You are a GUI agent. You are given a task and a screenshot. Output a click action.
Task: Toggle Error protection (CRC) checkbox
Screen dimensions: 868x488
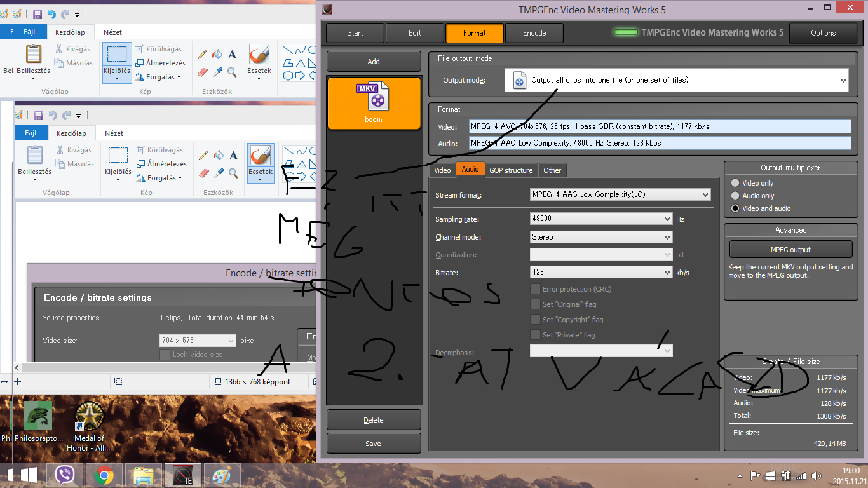click(535, 289)
